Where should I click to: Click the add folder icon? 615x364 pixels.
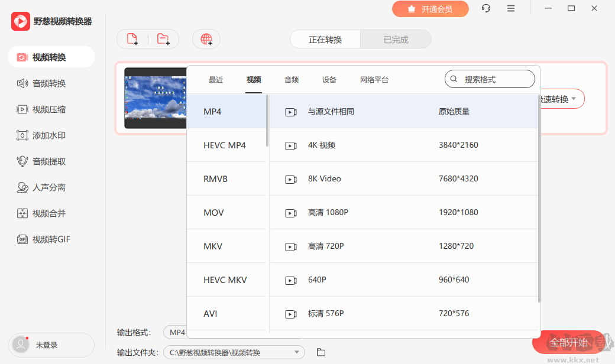pos(163,38)
